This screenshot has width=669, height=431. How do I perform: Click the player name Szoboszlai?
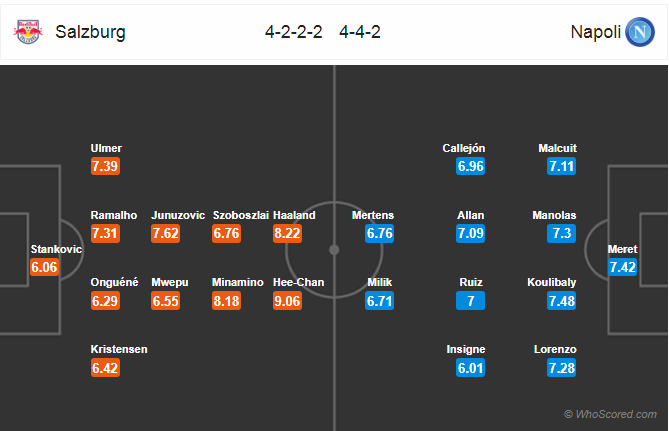click(241, 215)
